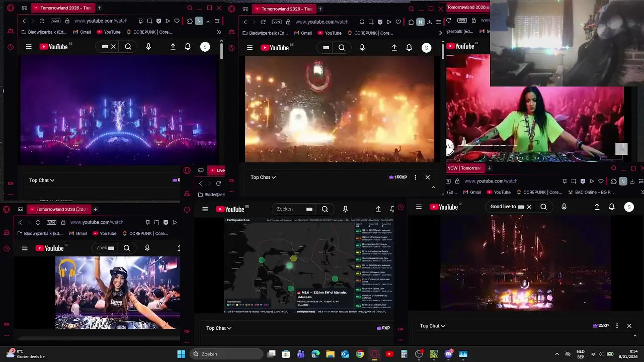Viewport: 644px width, 362px height.
Task: Expand Top Chat dropdown in bottom-right window
Action: click(433, 326)
